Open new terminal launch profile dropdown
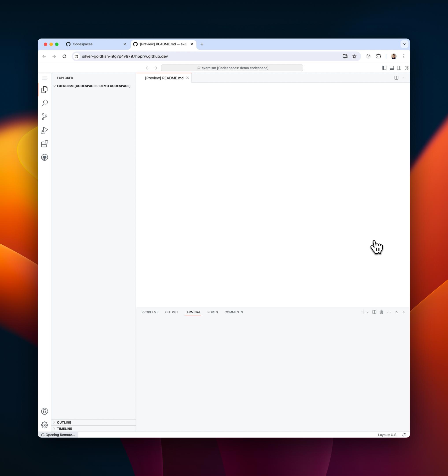The width and height of the screenshot is (448, 476). click(368, 312)
